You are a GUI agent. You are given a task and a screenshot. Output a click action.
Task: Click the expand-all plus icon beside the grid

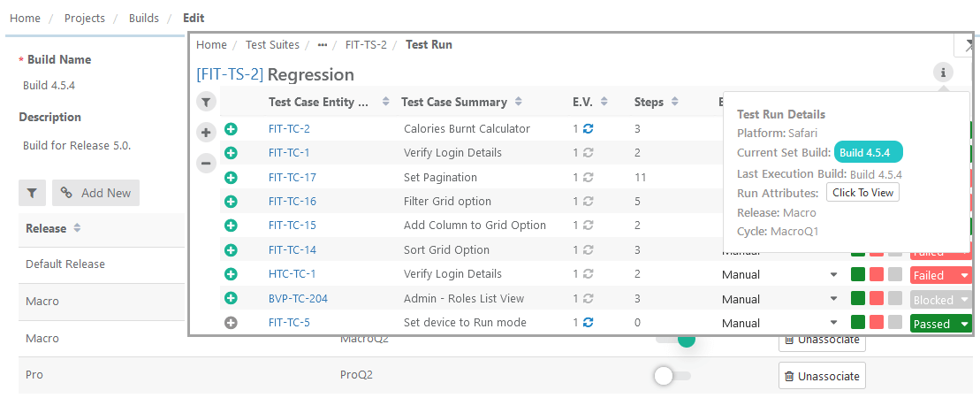tap(206, 133)
